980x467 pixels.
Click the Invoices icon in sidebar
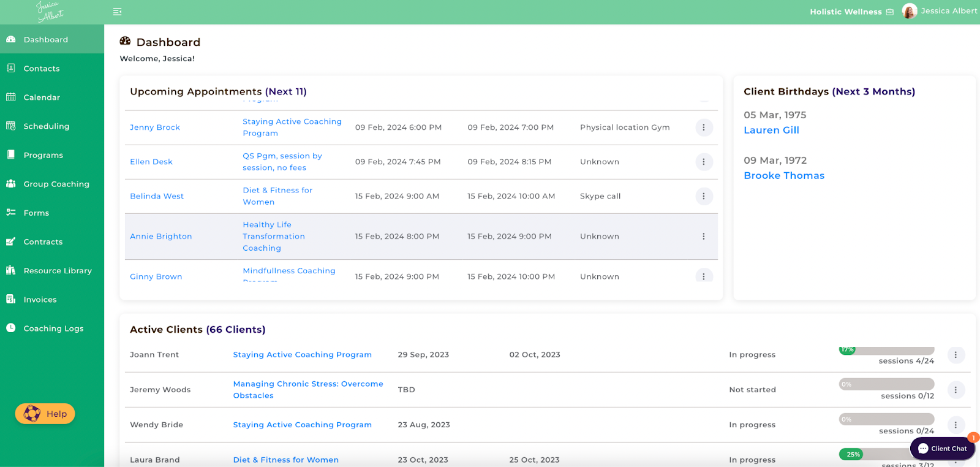pos(10,298)
